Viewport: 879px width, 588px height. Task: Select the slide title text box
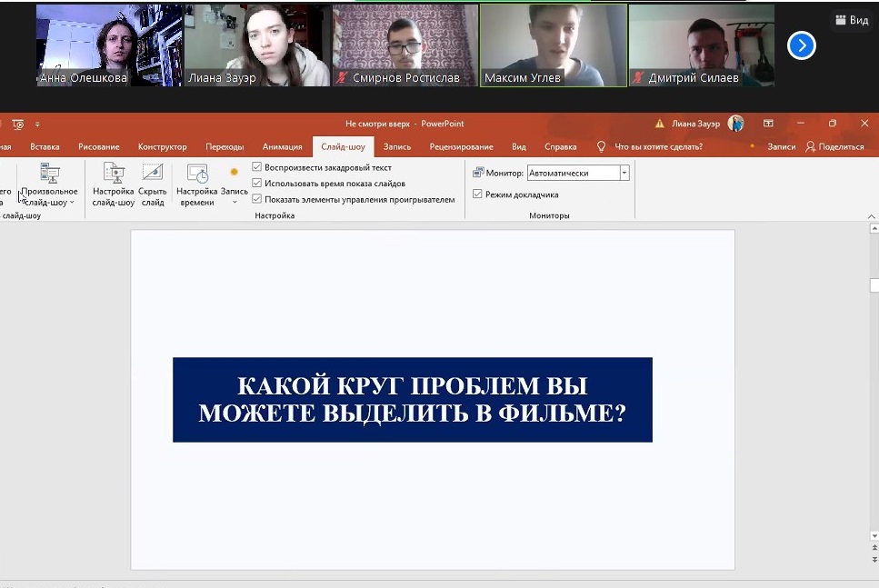click(x=412, y=400)
